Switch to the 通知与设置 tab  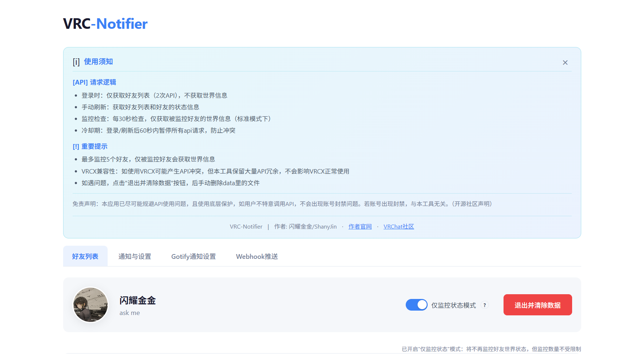135,256
